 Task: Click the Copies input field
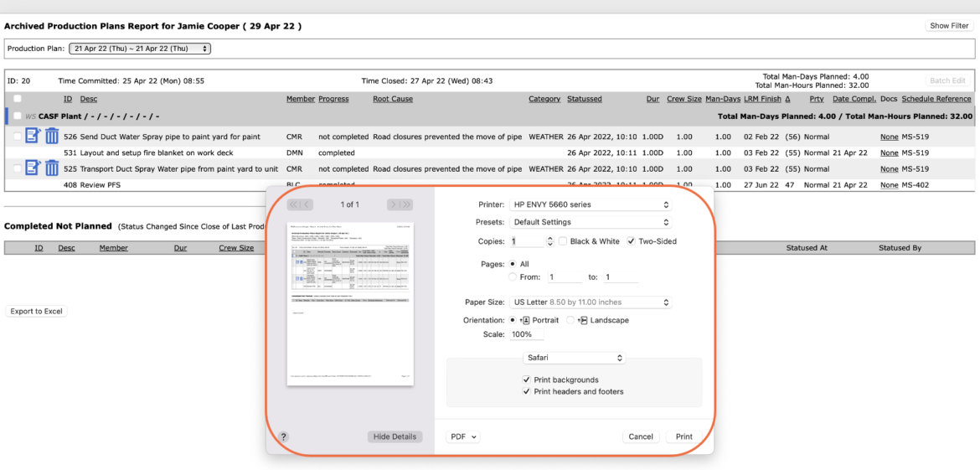coord(527,241)
